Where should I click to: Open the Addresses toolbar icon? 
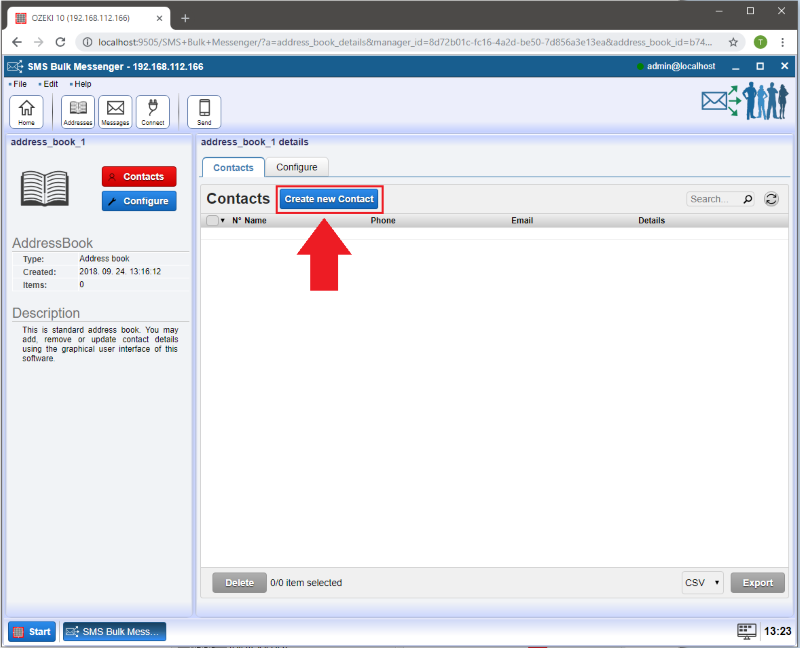click(x=77, y=111)
